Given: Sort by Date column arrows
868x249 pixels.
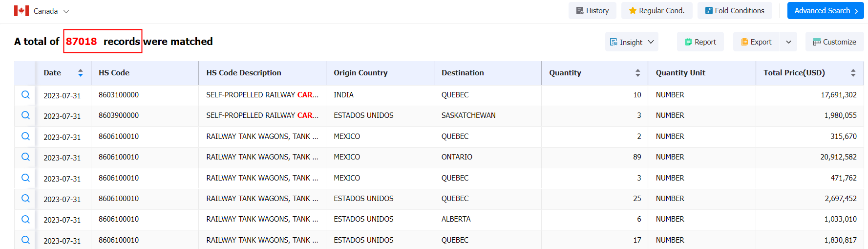Looking at the screenshot, I should 81,73.
